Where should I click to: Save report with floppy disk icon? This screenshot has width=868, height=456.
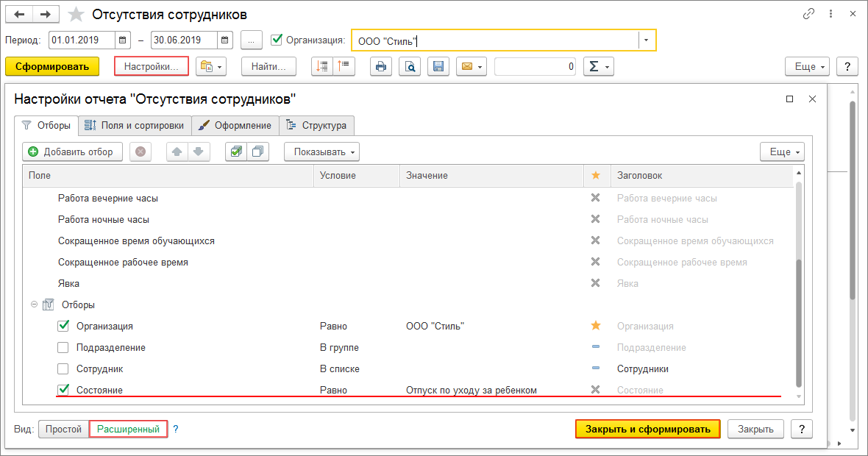(x=438, y=66)
